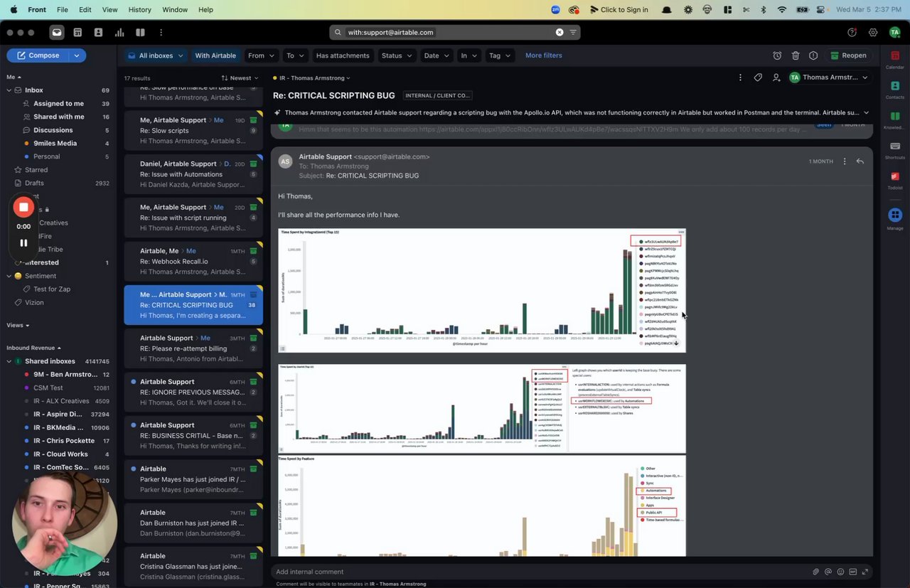
Task: Open the analytics bar chart icon
Action: click(119, 32)
